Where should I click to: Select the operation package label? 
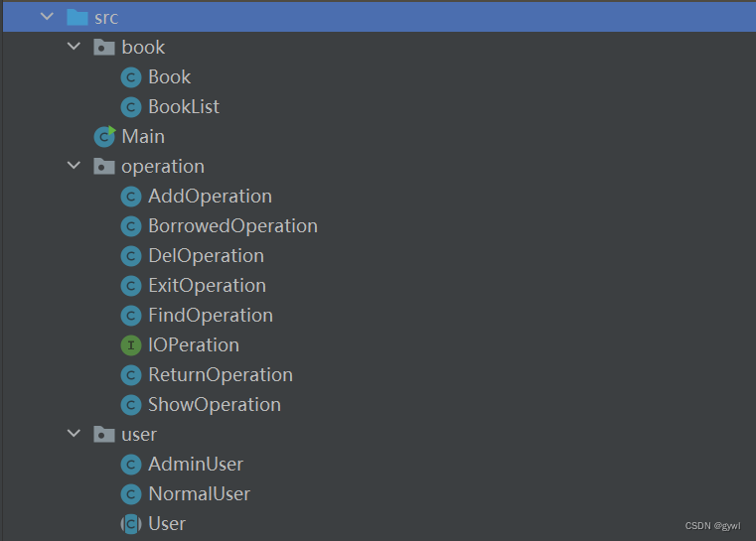tap(163, 167)
